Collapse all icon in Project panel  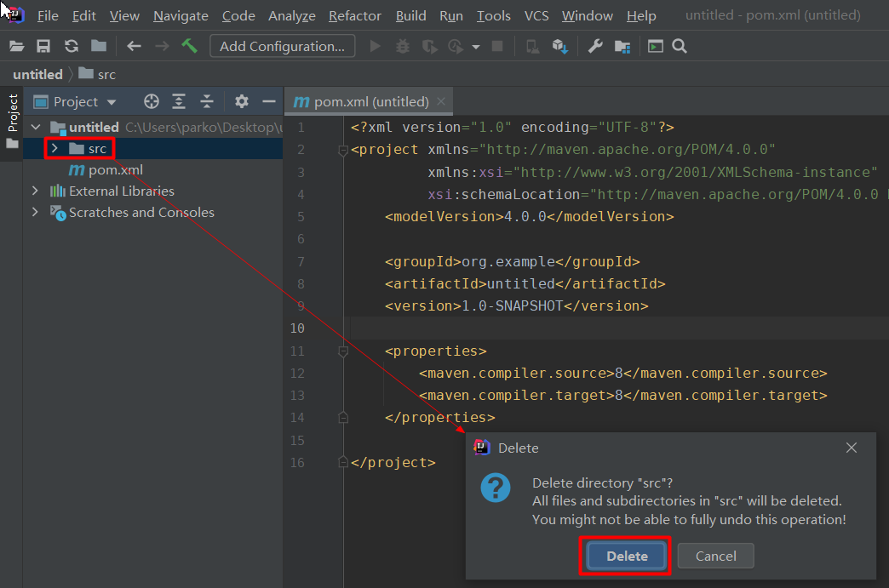tap(207, 101)
